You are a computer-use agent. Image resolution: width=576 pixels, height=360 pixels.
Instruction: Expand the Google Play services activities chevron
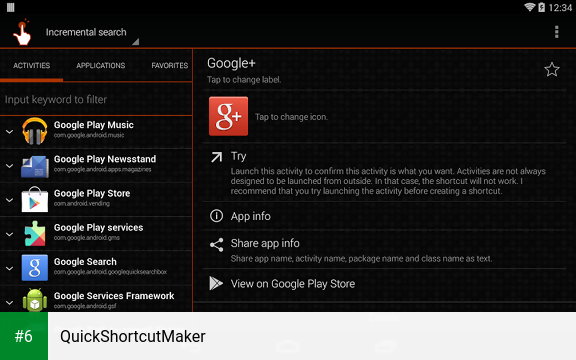click(10, 234)
